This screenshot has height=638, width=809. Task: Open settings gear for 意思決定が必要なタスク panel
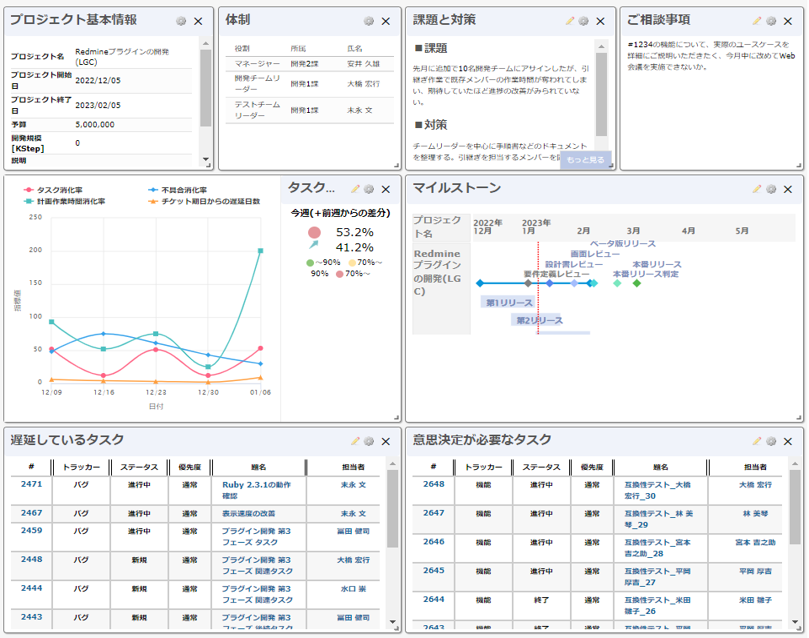771,441
